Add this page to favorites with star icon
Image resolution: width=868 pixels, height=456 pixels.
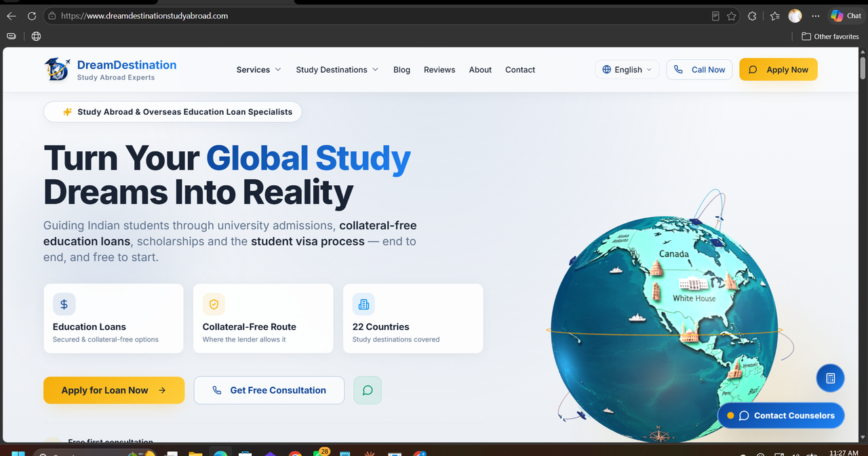pos(732,16)
